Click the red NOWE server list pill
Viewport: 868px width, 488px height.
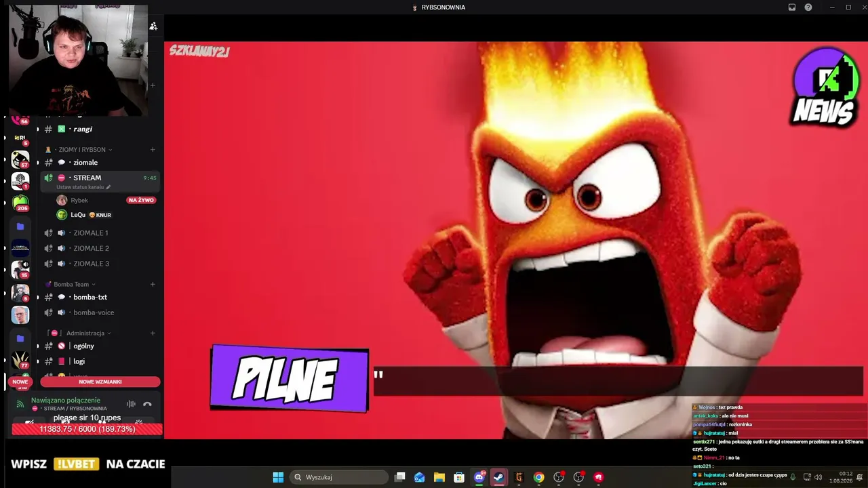20,382
